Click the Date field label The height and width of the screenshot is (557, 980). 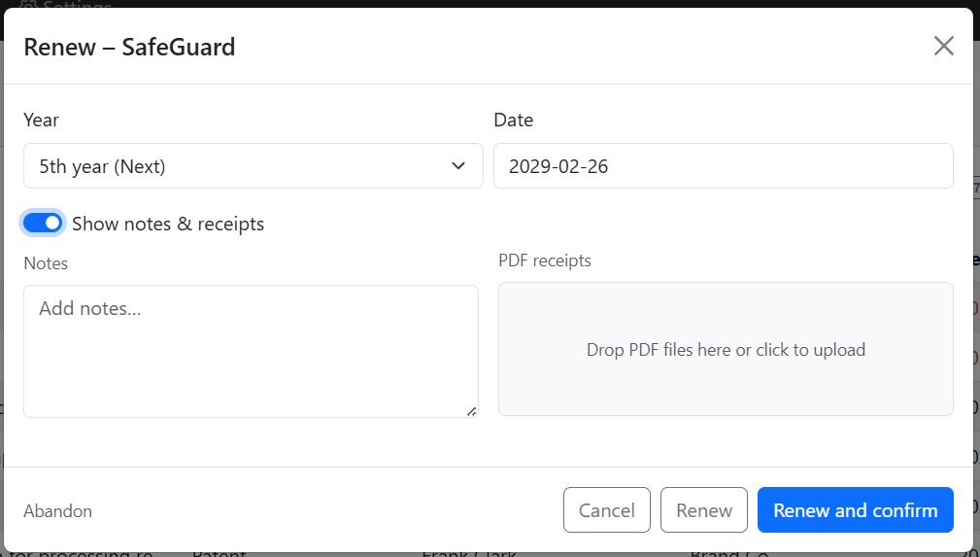coord(513,120)
